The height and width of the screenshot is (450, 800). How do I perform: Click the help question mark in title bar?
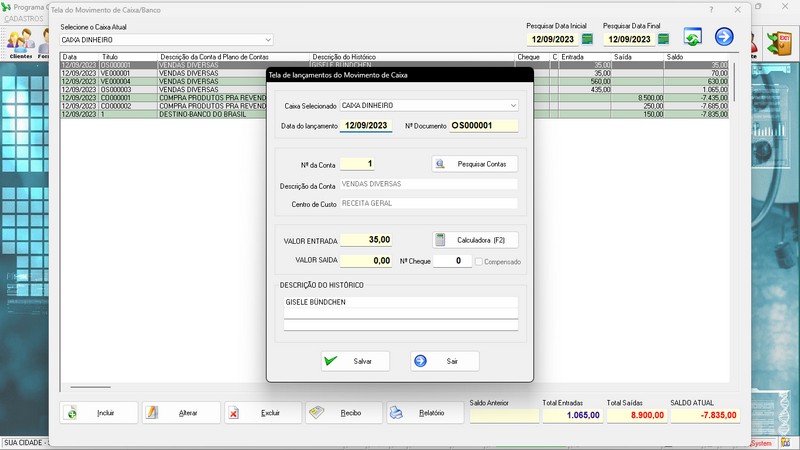(711, 10)
